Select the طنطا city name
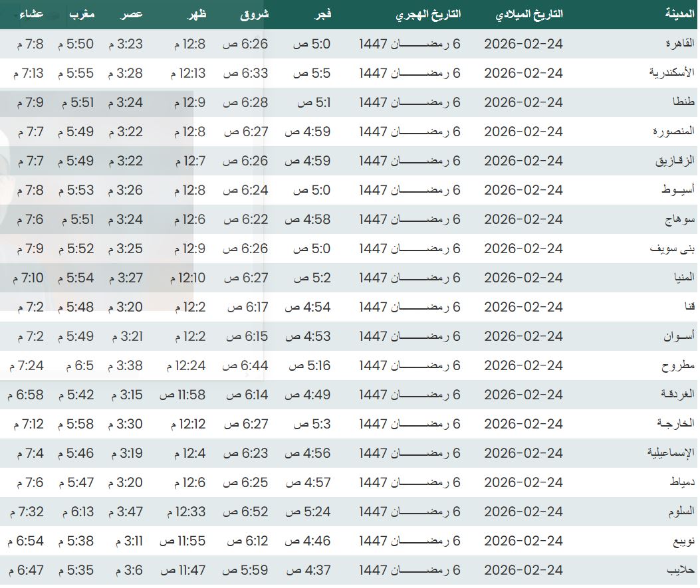 pos(683,102)
